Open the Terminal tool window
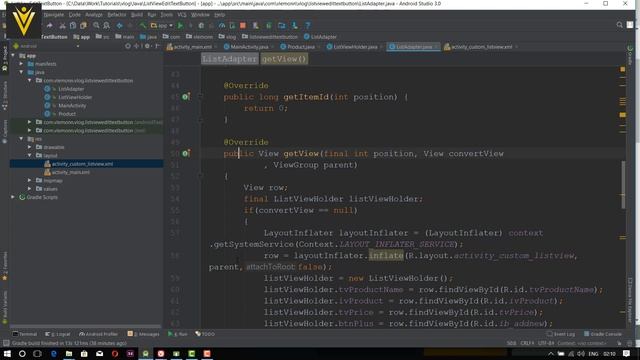The height and width of the screenshot is (360, 640). coord(25,334)
